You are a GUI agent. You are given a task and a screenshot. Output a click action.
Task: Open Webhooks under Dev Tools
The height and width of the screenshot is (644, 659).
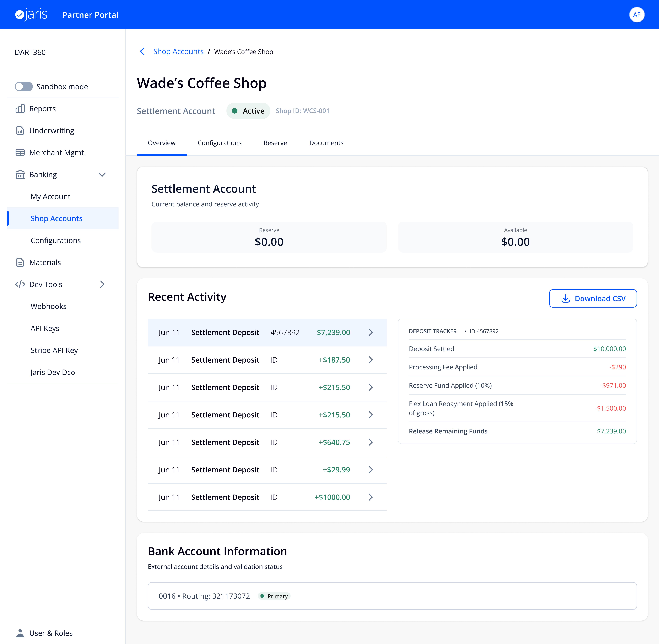coord(63,306)
